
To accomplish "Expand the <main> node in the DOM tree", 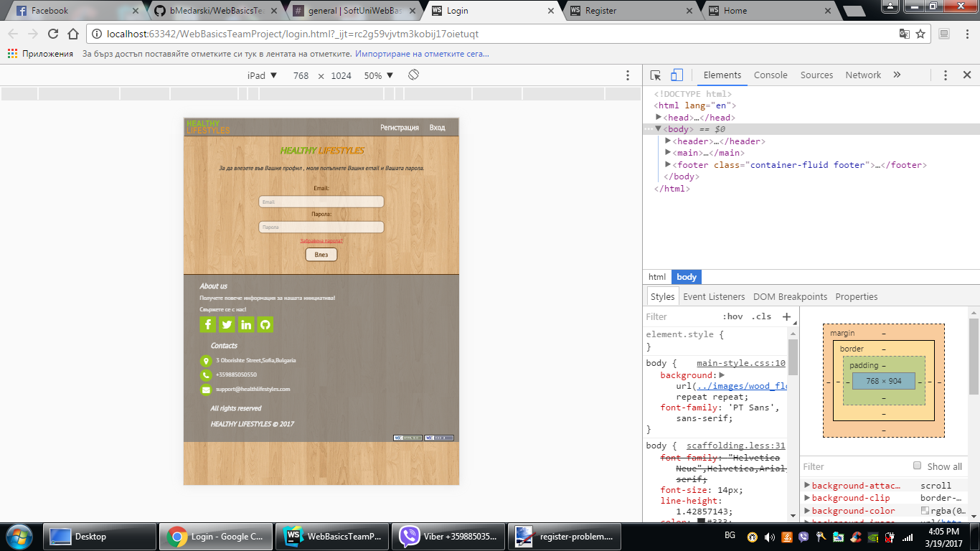I will click(669, 153).
